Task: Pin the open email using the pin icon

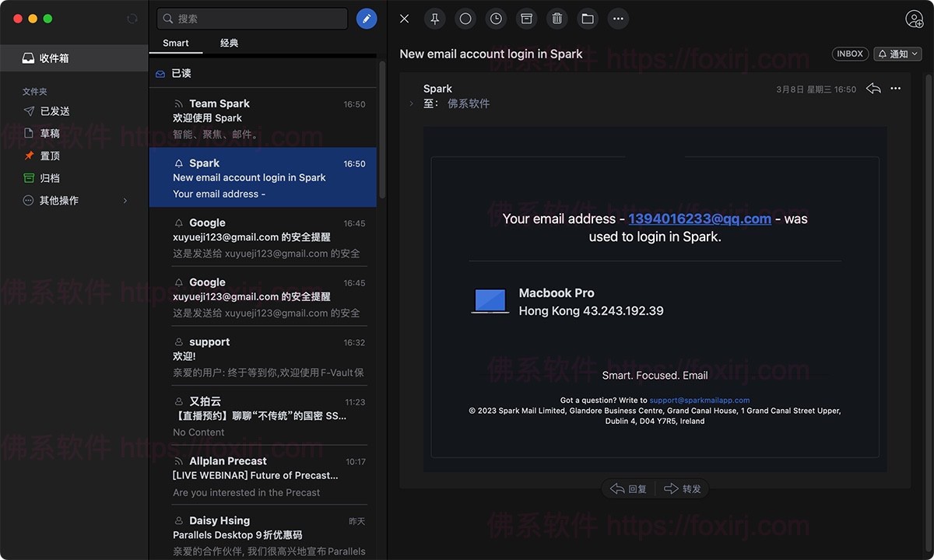Action: point(434,19)
